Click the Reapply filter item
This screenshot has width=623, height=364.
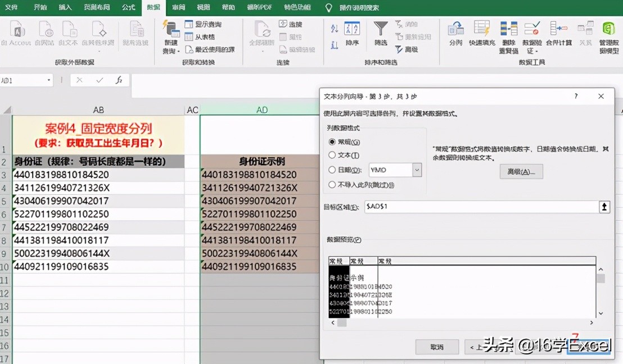click(x=413, y=37)
